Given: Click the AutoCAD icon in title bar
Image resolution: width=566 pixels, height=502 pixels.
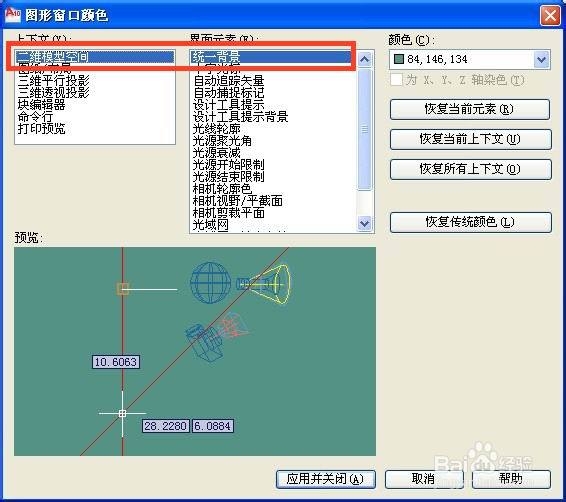Looking at the screenshot, I should pyautogui.click(x=13, y=15).
